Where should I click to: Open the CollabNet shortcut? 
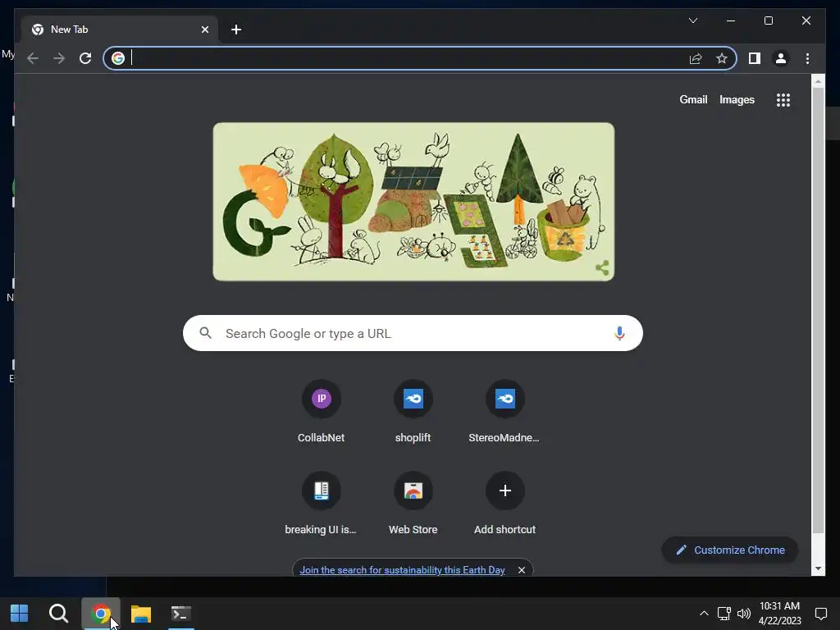(x=321, y=412)
